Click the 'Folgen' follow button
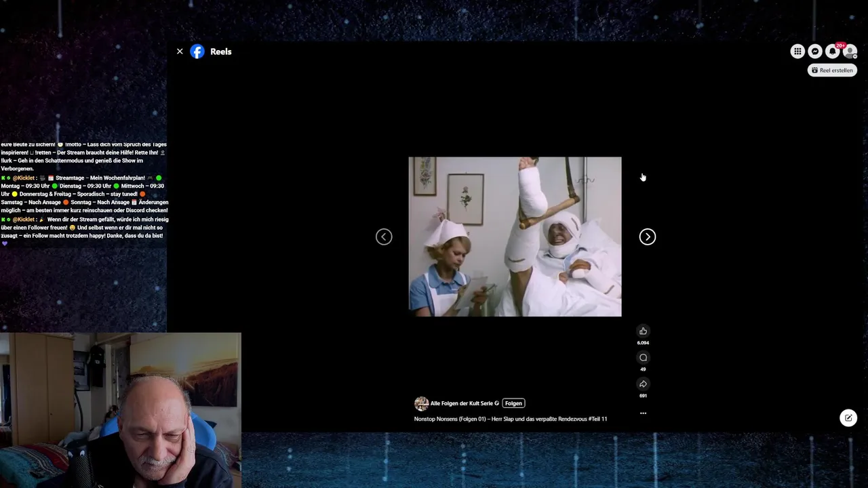Screen dimensions: 868x488 click(513, 403)
